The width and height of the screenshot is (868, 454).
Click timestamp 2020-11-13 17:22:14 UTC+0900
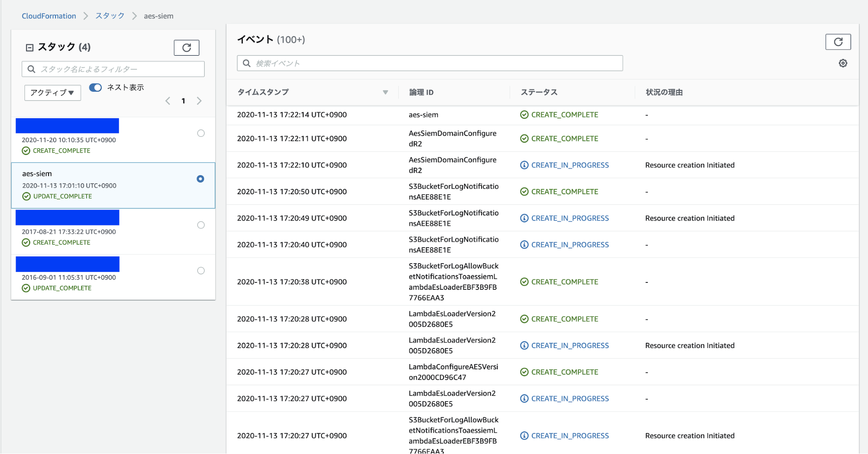pyautogui.click(x=292, y=115)
